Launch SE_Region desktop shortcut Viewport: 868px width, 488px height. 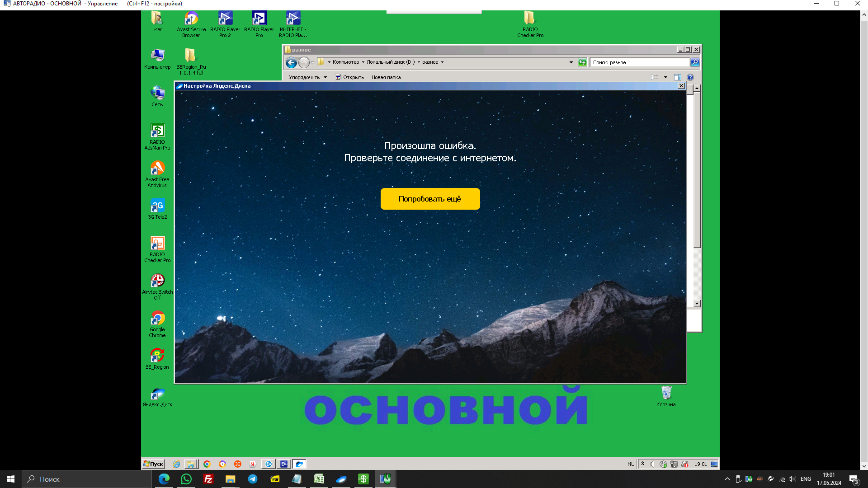157,359
